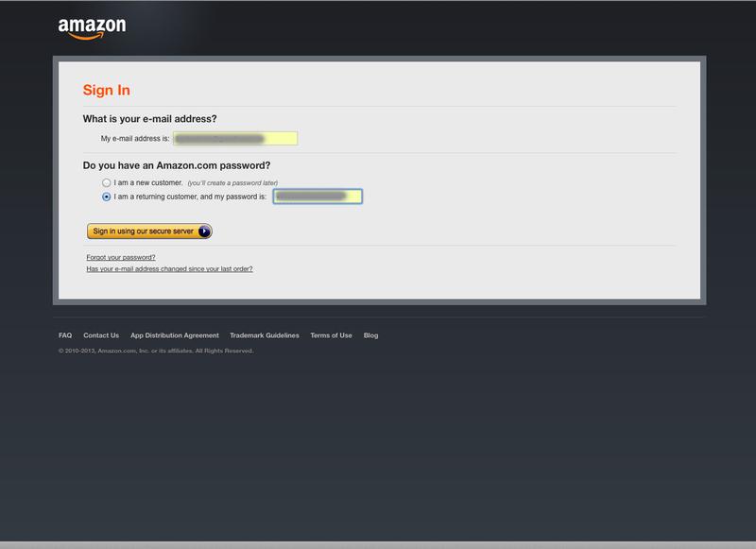
Task: View the Trademark Guidelines
Action: coord(265,335)
